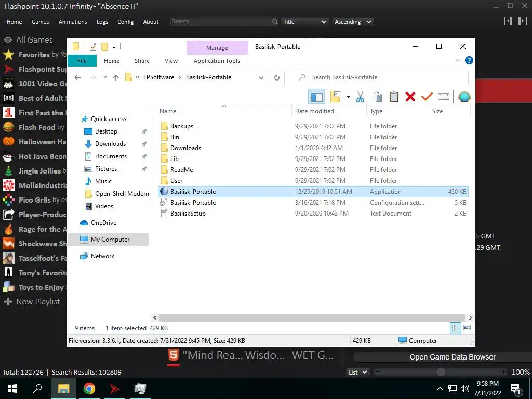
Task: Open the File tab in Explorer
Action: coord(82,61)
